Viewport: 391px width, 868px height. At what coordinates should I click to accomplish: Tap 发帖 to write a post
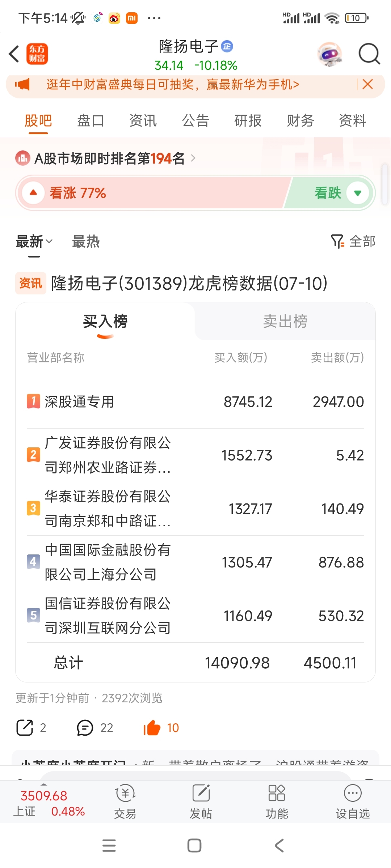pos(201,801)
